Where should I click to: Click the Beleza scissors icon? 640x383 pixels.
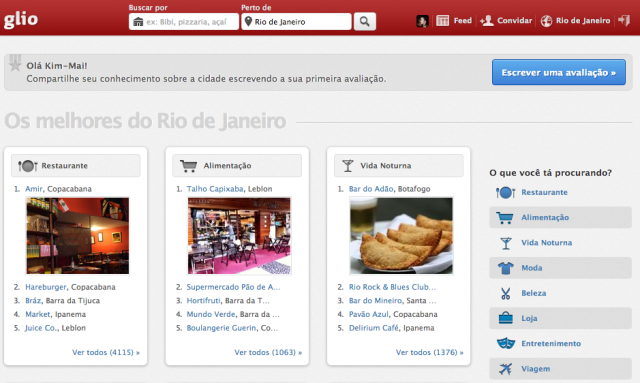(506, 293)
